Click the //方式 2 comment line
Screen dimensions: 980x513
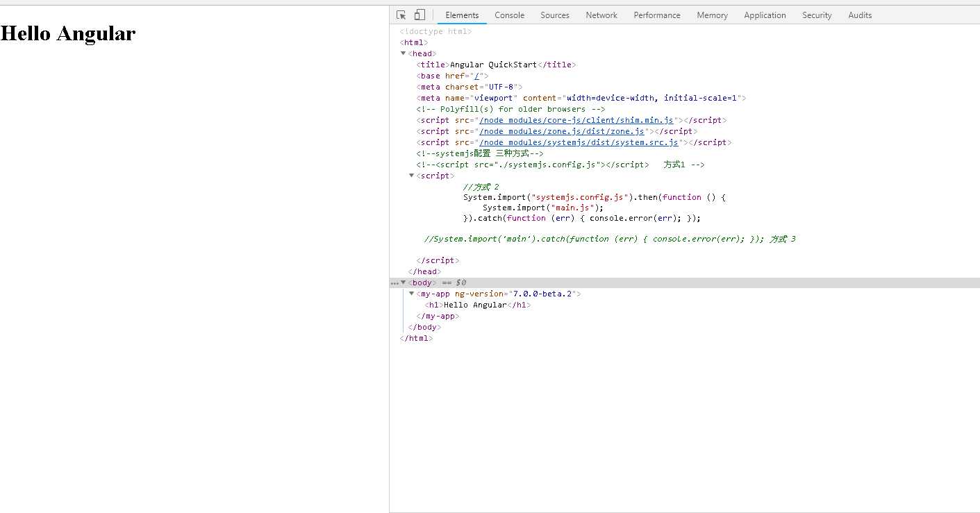click(481, 187)
